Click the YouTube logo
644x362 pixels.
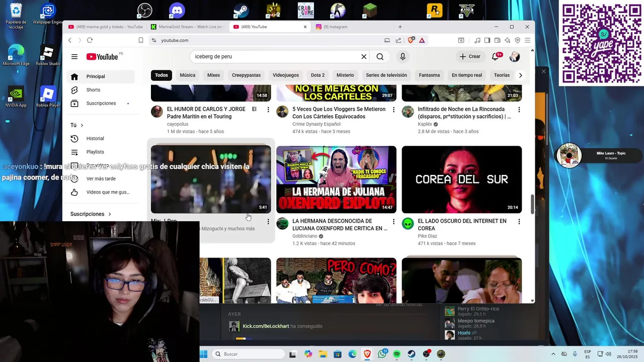pos(102,57)
